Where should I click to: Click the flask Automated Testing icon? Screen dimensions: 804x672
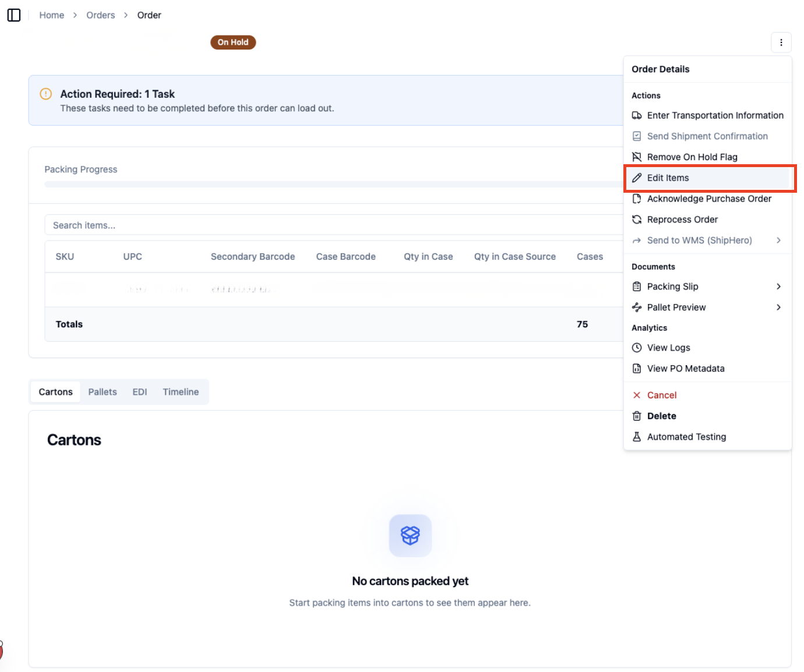coord(637,437)
